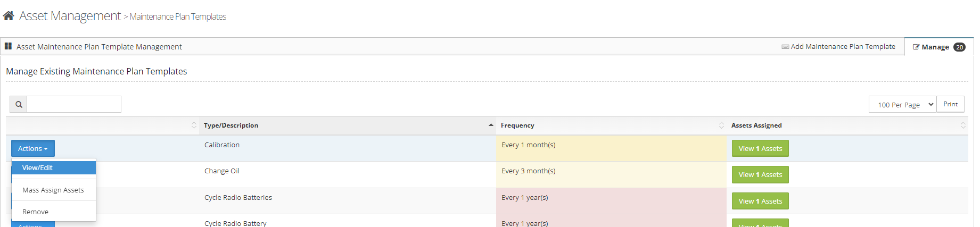
Task: Choose Mass Assign Assets menu option
Action: coord(53,190)
